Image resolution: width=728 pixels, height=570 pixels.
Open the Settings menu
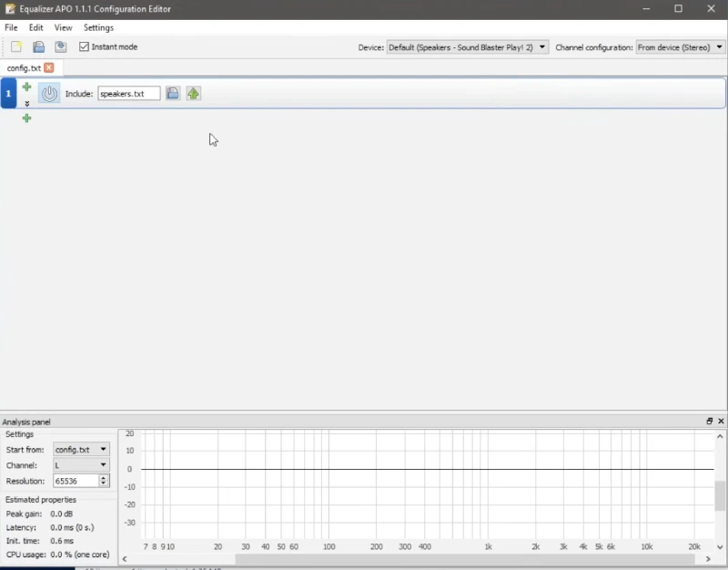(98, 28)
